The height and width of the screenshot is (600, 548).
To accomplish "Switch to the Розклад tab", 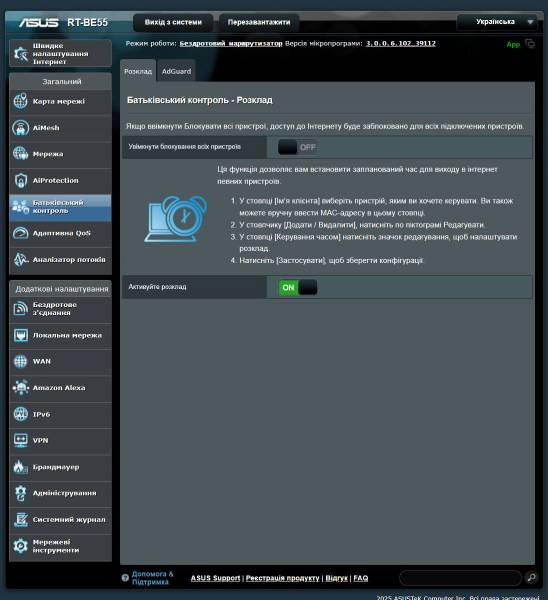I will 138,71.
